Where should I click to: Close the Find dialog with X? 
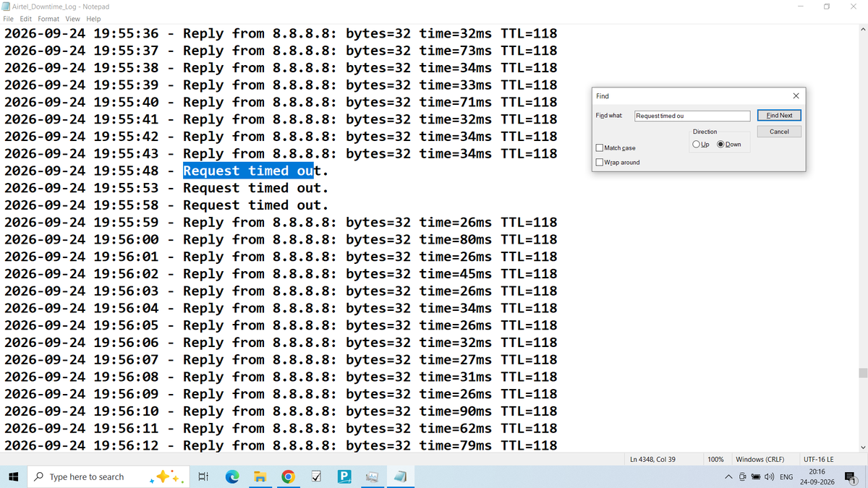(x=796, y=95)
